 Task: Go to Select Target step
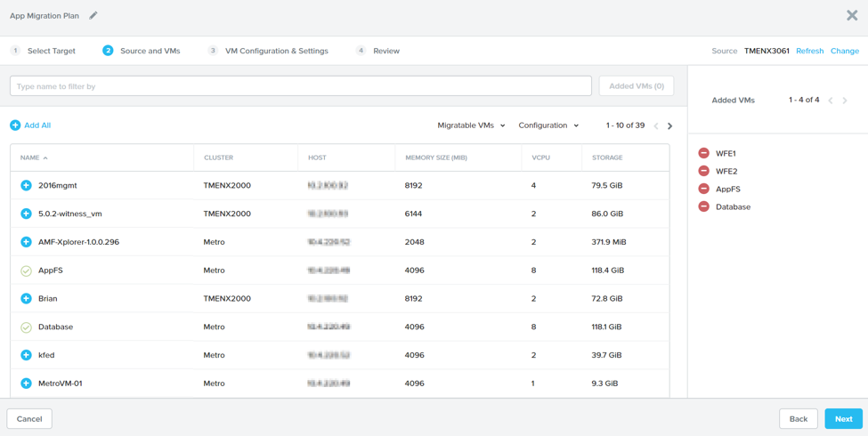click(44, 51)
